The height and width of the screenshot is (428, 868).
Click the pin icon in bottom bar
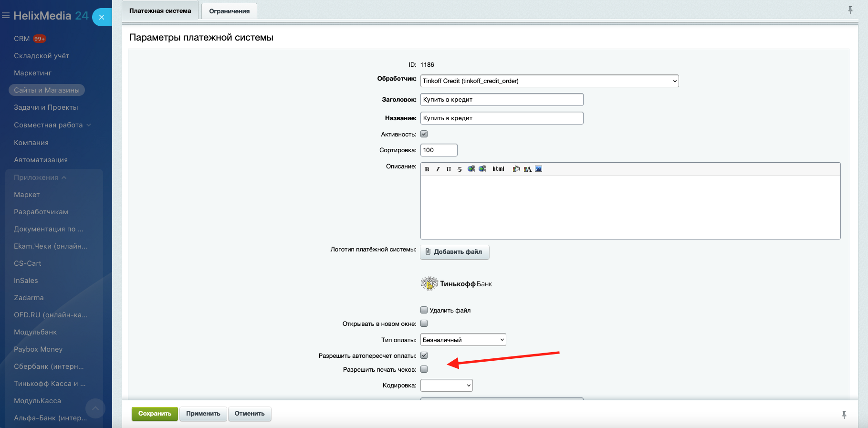pos(844,415)
